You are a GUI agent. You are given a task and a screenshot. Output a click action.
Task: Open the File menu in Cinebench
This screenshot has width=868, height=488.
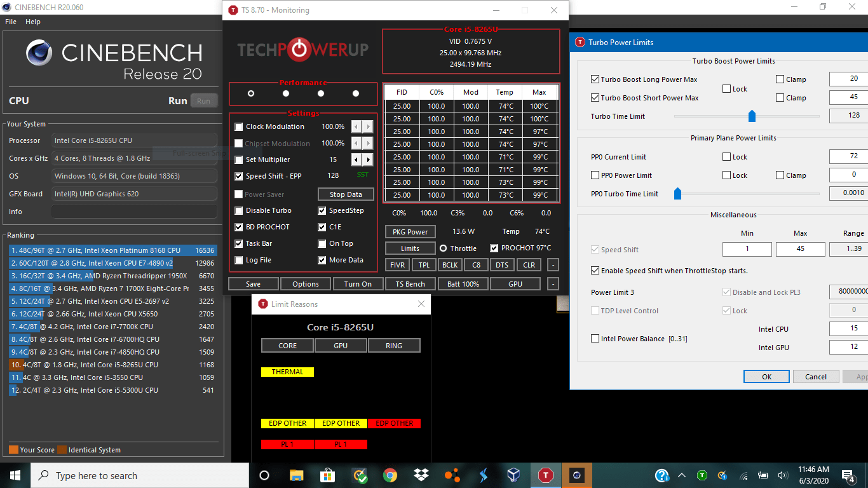[10, 21]
